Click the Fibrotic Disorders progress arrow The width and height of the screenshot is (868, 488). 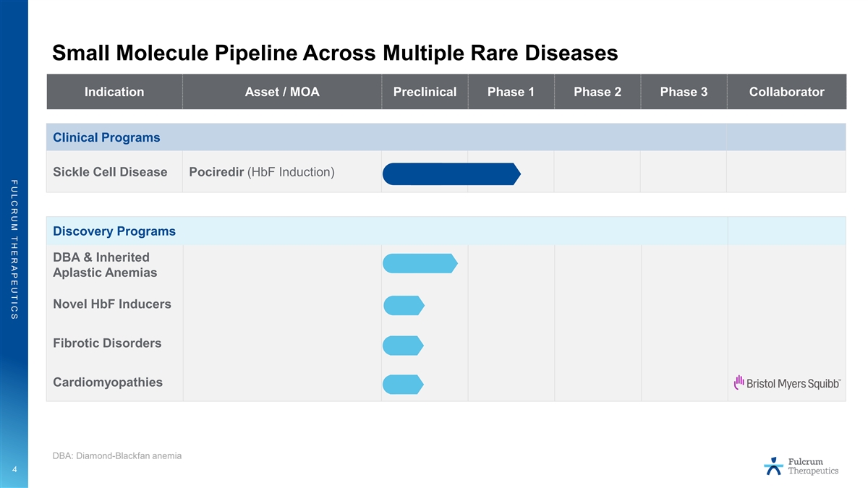403,346
